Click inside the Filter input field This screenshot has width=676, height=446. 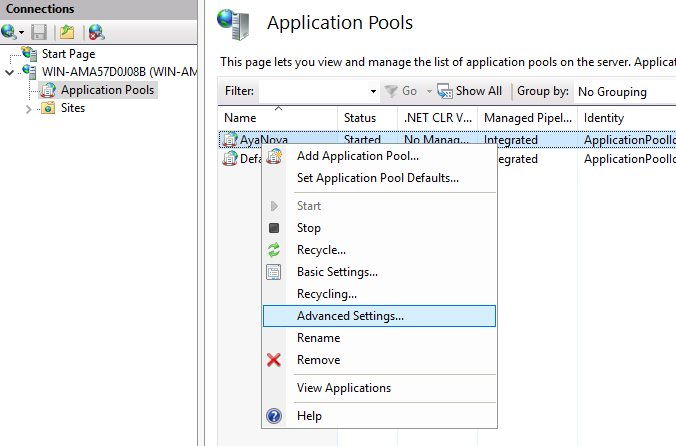(313, 91)
